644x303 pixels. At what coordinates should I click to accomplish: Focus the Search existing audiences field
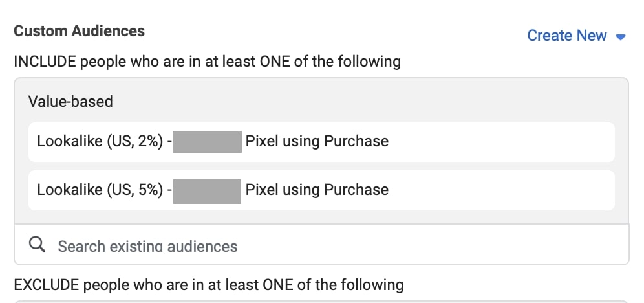point(321,245)
